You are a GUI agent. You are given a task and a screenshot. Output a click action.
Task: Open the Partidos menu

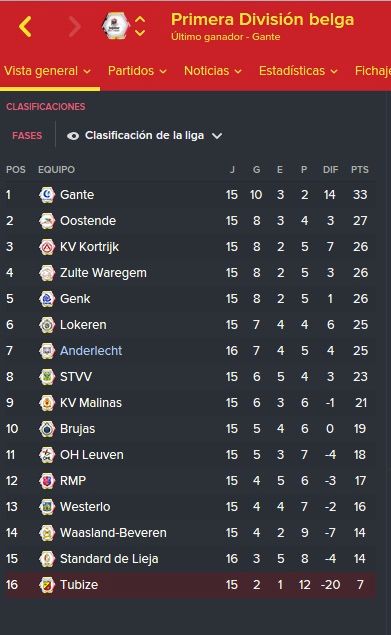pyautogui.click(x=137, y=71)
